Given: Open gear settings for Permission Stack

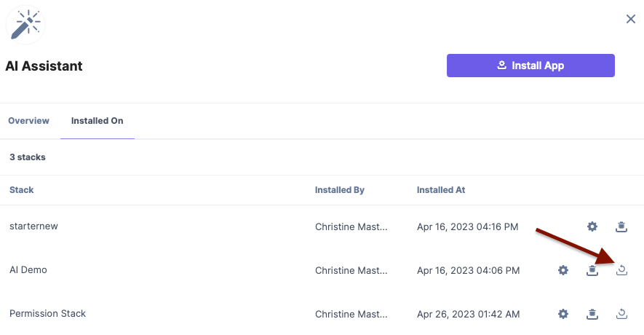Looking at the screenshot, I should tap(563, 314).
